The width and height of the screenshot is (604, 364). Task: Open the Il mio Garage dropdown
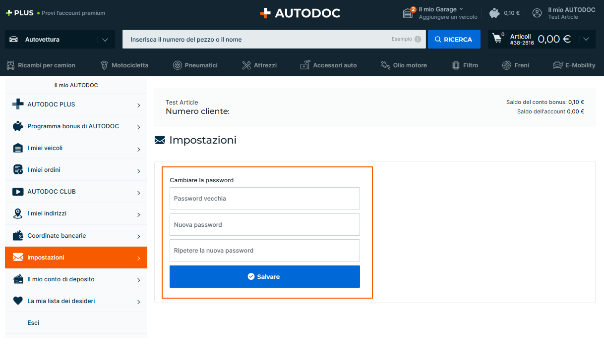(x=441, y=9)
